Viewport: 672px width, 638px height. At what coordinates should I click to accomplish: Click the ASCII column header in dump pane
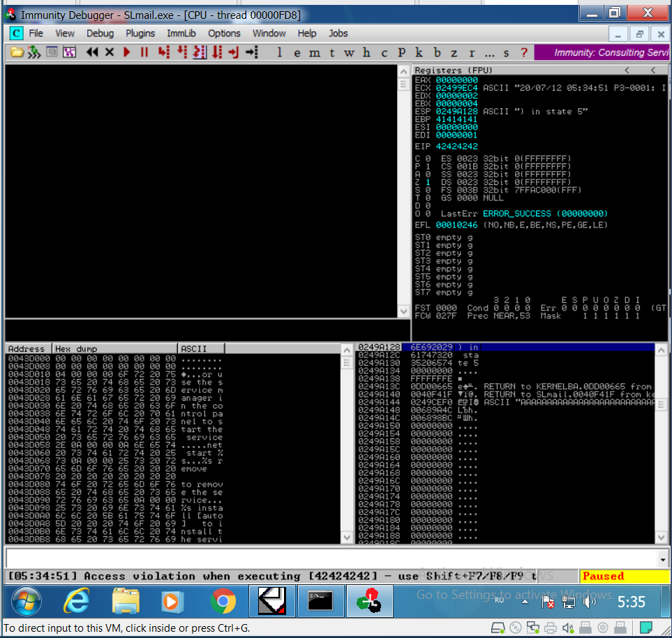[201, 348]
